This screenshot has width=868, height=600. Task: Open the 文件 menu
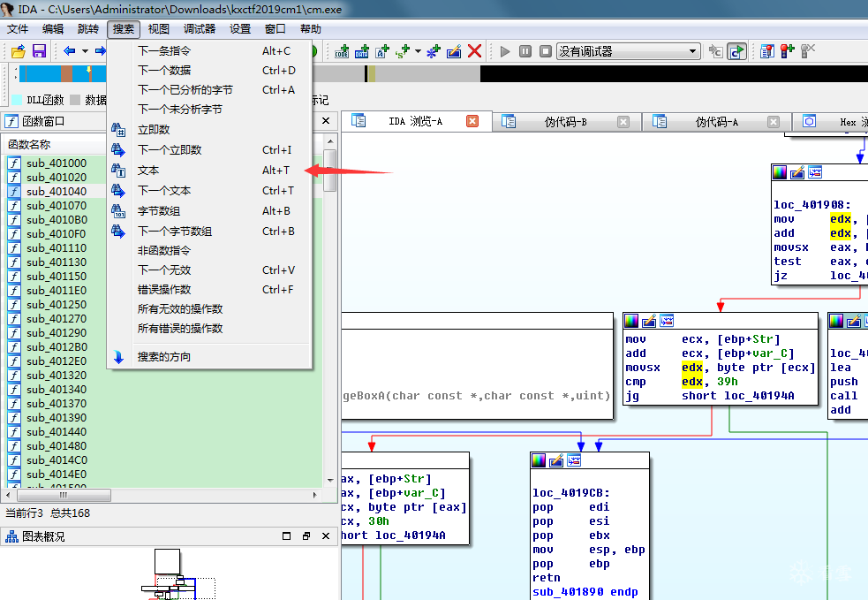click(18, 29)
